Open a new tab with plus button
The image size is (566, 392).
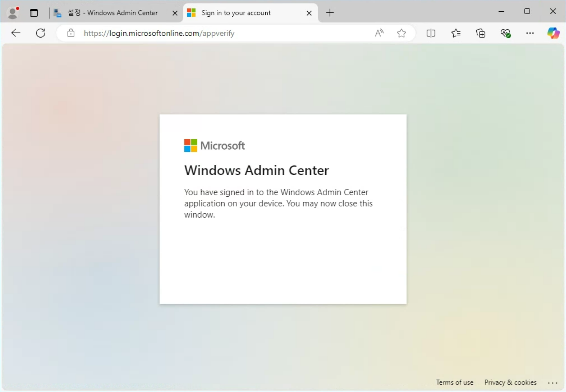point(330,13)
